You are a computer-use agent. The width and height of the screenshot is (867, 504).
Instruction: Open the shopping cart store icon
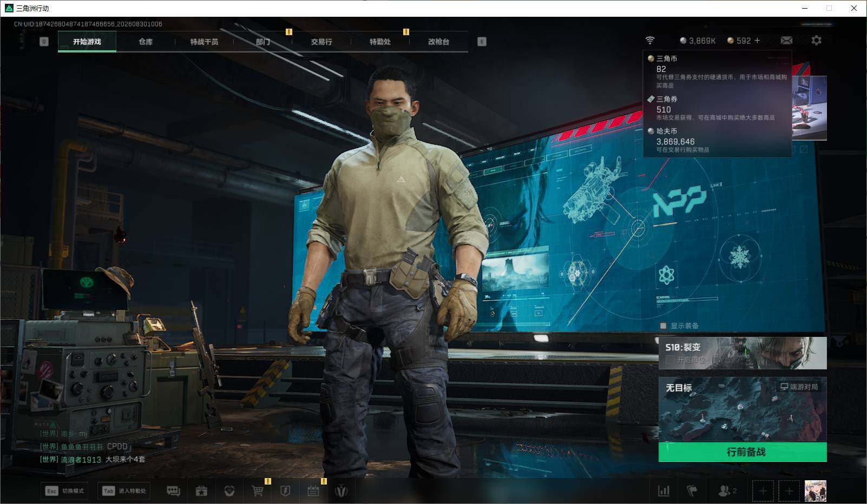pyautogui.click(x=258, y=491)
